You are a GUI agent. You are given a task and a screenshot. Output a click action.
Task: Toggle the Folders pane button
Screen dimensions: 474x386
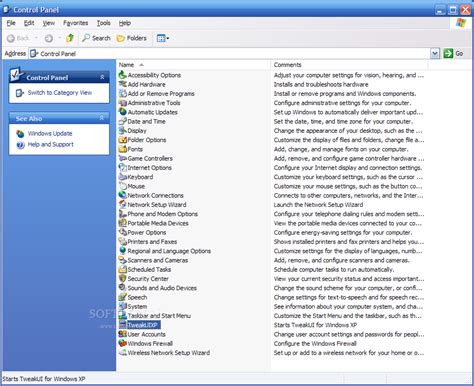pos(131,38)
